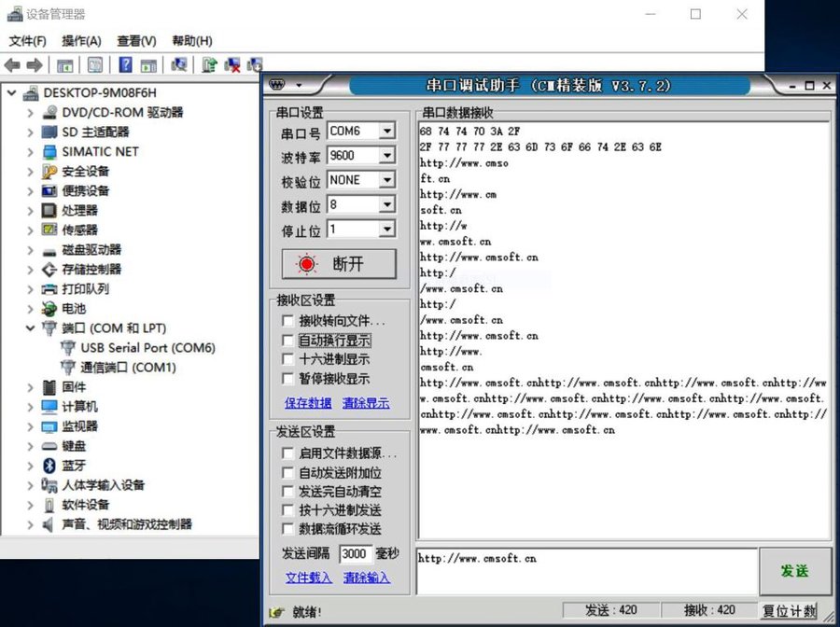Viewport: 840px width, 627px height.
Task: Select the SIMATIC NET node icon
Action: [49, 151]
